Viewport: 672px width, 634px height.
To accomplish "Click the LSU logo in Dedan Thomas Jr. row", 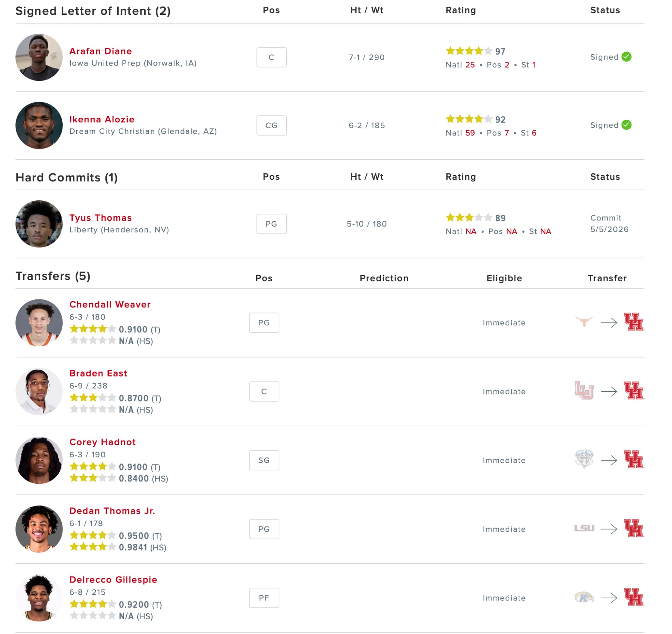I will 584,528.
